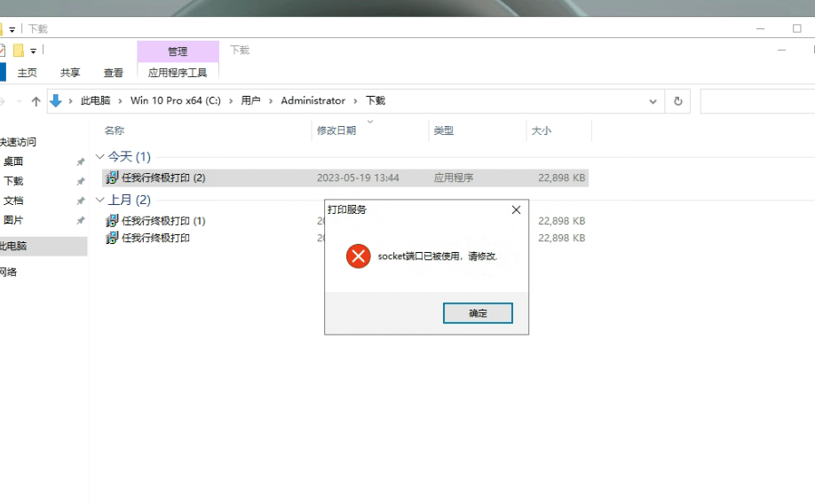Sort by the 大小 column header
Screen dimensions: 815x504
(541, 130)
